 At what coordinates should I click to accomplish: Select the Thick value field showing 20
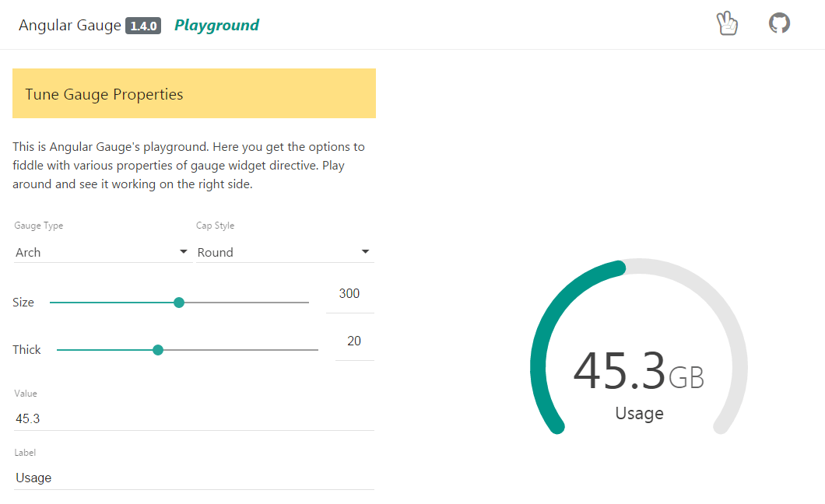(x=354, y=340)
